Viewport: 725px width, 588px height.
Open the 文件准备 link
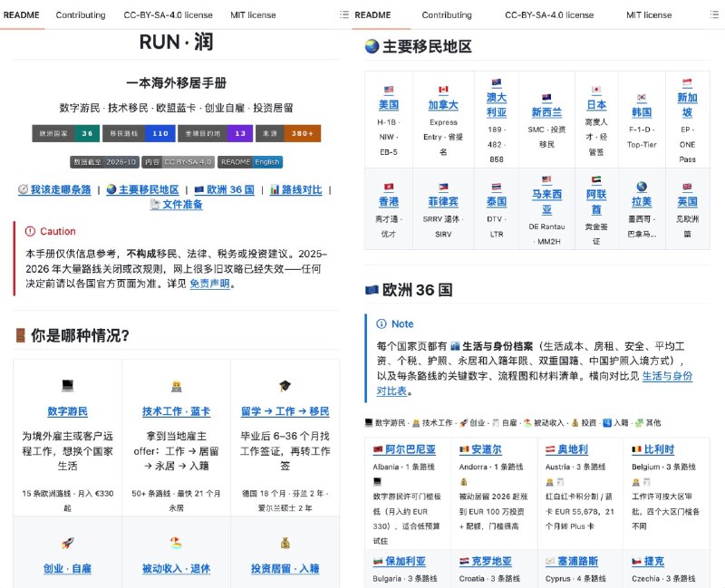pyautogui.click(x=177, y=205)
